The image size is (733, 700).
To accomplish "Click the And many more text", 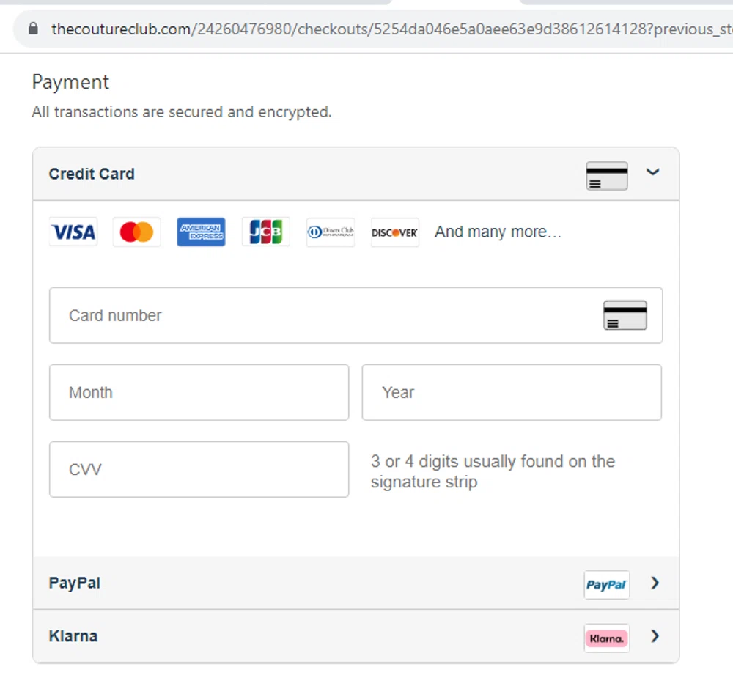I will pos(498,232).
